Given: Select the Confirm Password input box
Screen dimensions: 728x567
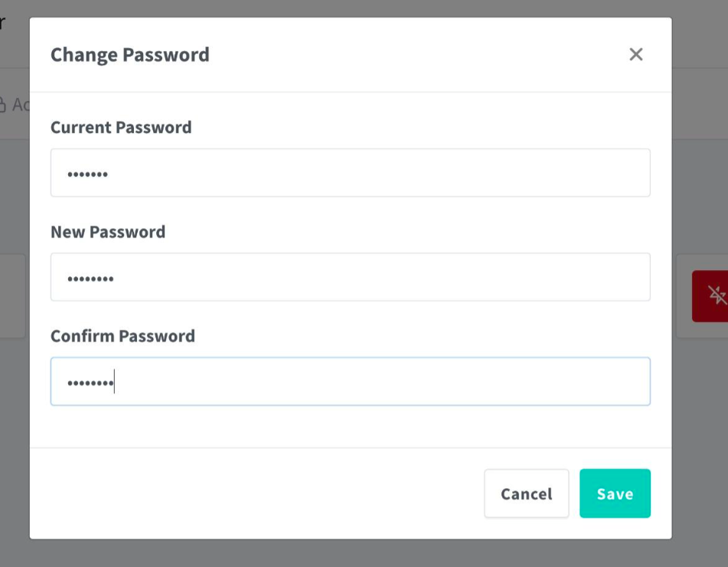Looking at the screenshot, I should tap(350, 381).
